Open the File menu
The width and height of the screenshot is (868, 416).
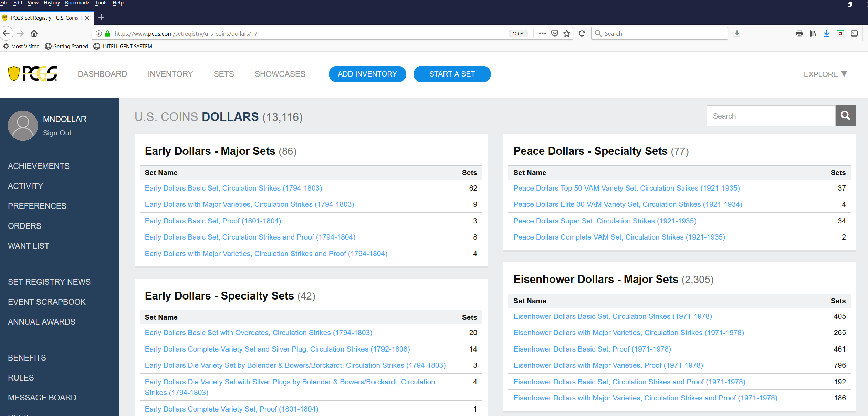[x=4, y=3]
